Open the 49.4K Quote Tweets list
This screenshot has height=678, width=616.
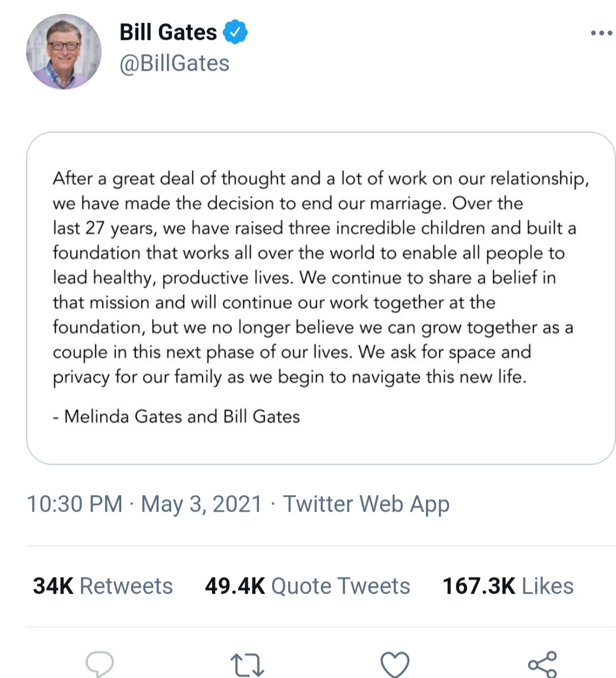(x=307, y=586)
